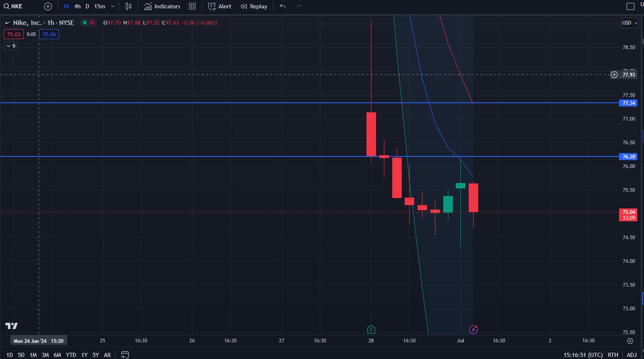This screenshot has height=359, width=644.
Task: Select the 77.34 horizontal line label
Action: [629, 103]
